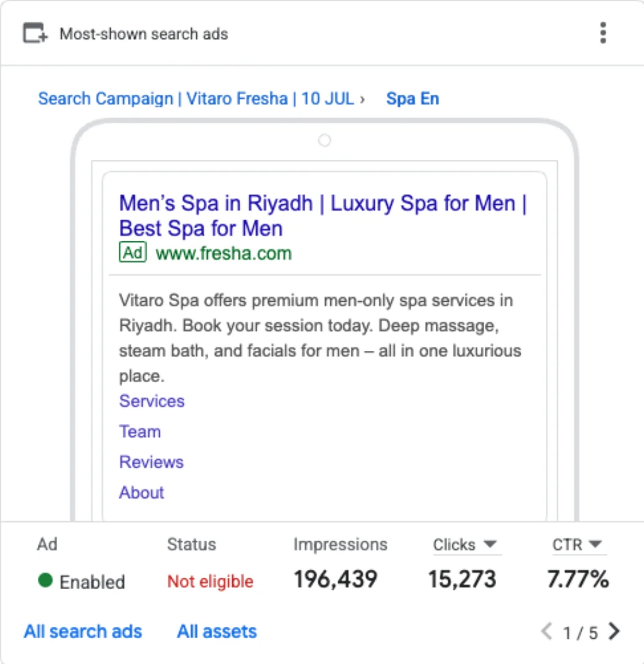Select the About sitelink
Screen dimensions: 644x664
(142, 492)
